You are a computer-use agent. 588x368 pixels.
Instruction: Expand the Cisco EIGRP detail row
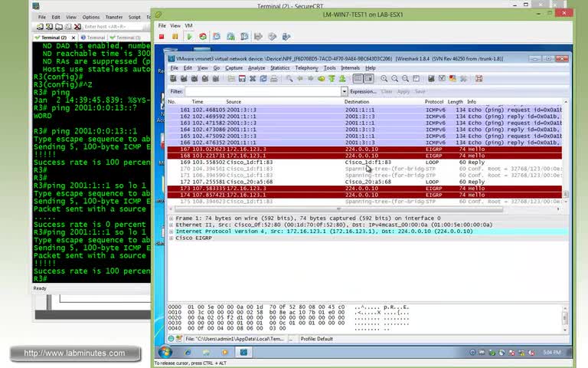[x=171, y=238]
